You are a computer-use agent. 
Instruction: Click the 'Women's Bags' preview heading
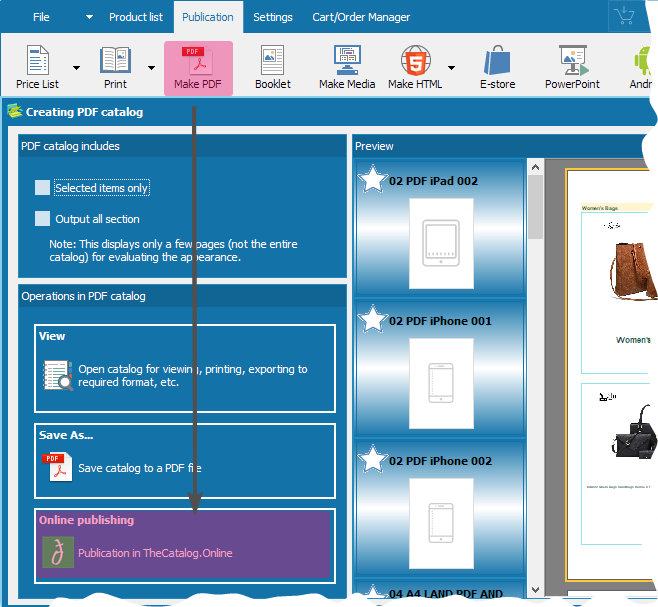click(600, 208)
